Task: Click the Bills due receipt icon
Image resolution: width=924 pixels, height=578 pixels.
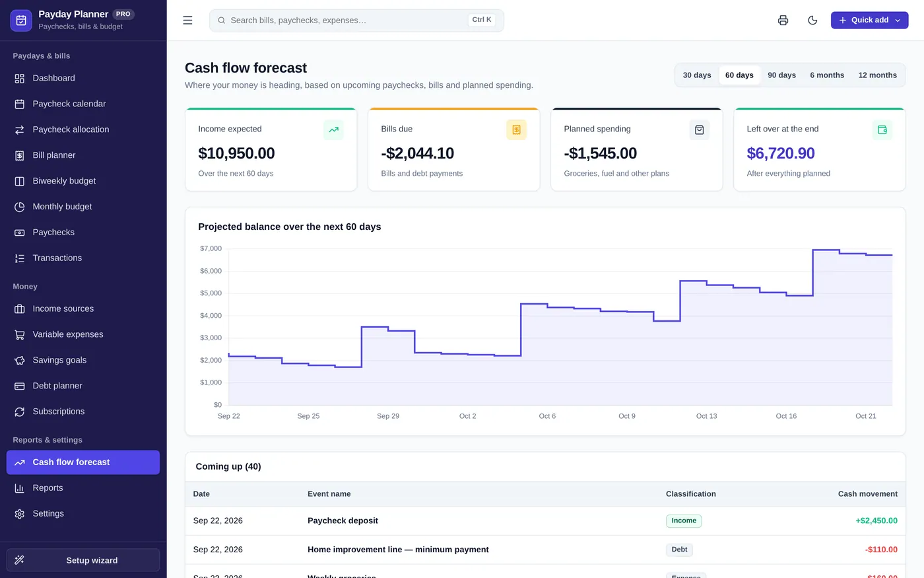Action: [x=516, y=129]
